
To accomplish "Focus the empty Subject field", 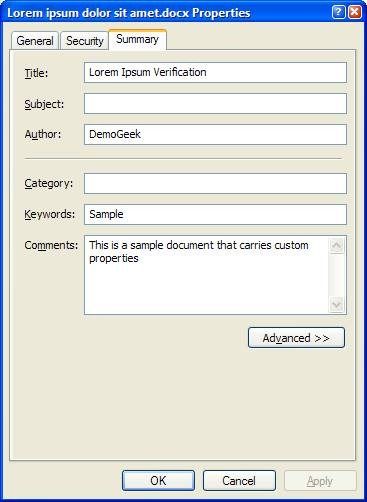I will (215, 103).
